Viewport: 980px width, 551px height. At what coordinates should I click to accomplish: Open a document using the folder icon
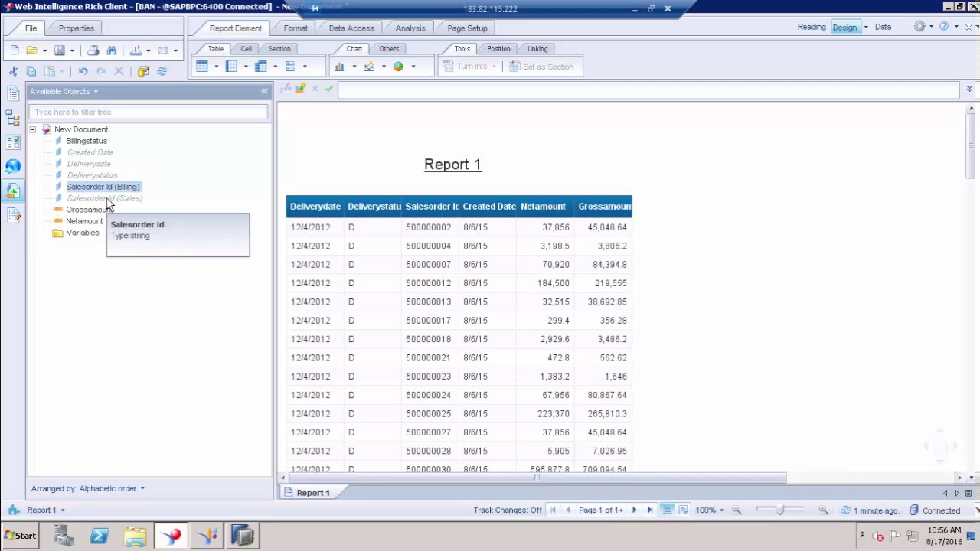click(31, 51)
